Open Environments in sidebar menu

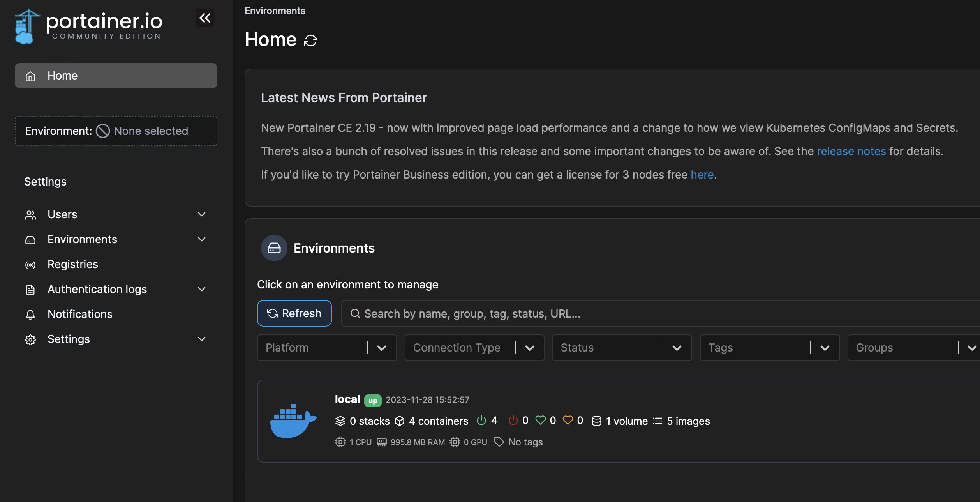coord(82,239)
